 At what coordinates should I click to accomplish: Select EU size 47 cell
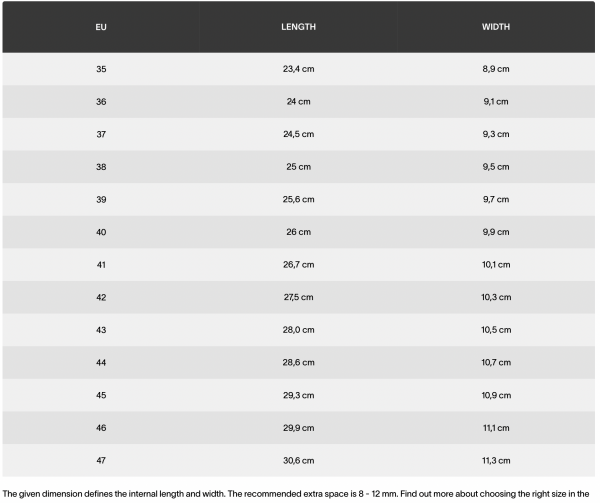pyautogui.click(x=100, y=460)
